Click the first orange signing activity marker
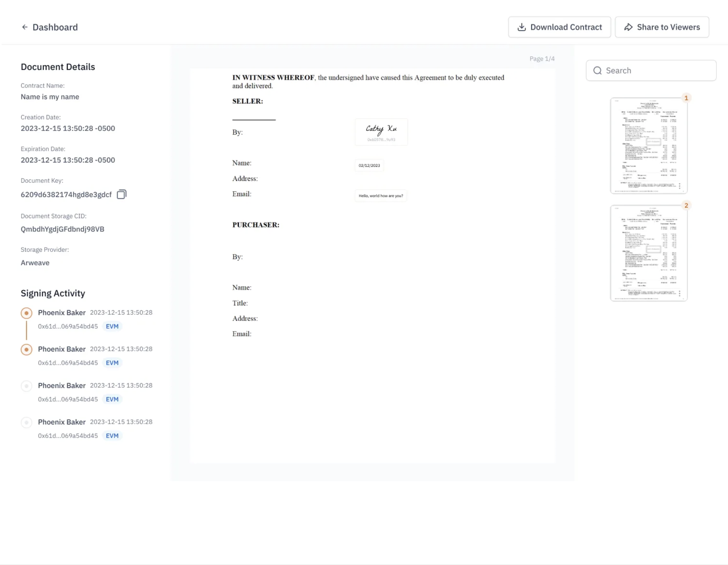The height and width of the screenshot is (565, 728). pos(27,313)
